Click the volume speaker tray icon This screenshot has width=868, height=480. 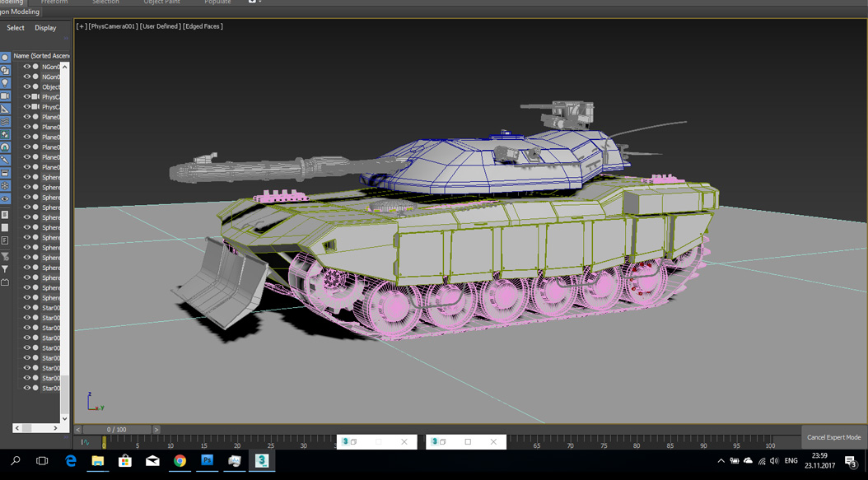click(x=774, y=460)
